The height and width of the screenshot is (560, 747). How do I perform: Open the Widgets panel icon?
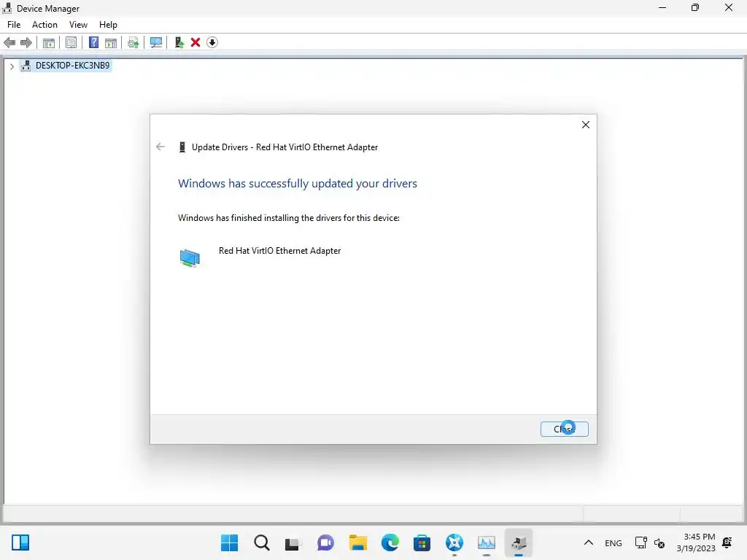[x=20, y=542]
